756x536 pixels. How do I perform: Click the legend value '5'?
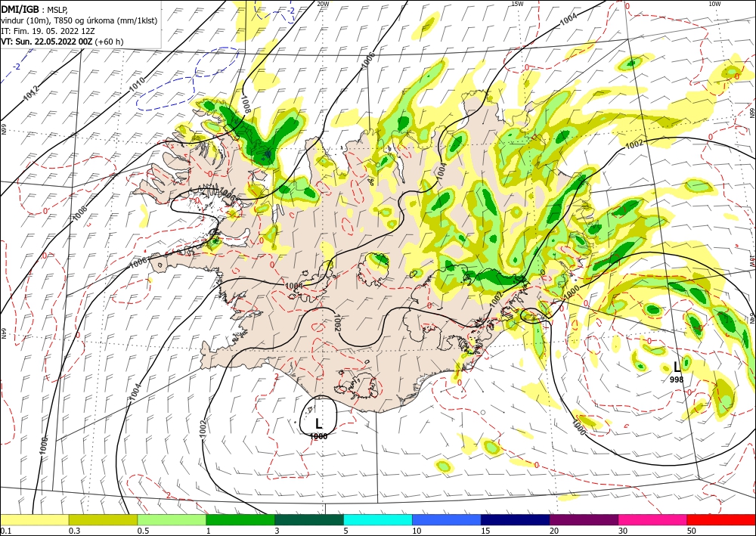click(x=345, y=531)
